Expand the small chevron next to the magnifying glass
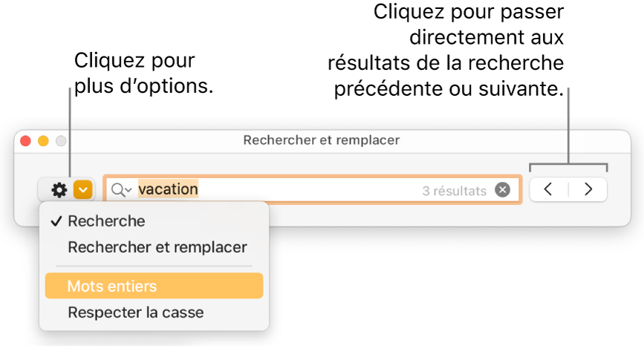644x346 pixels. click(129, 191)
